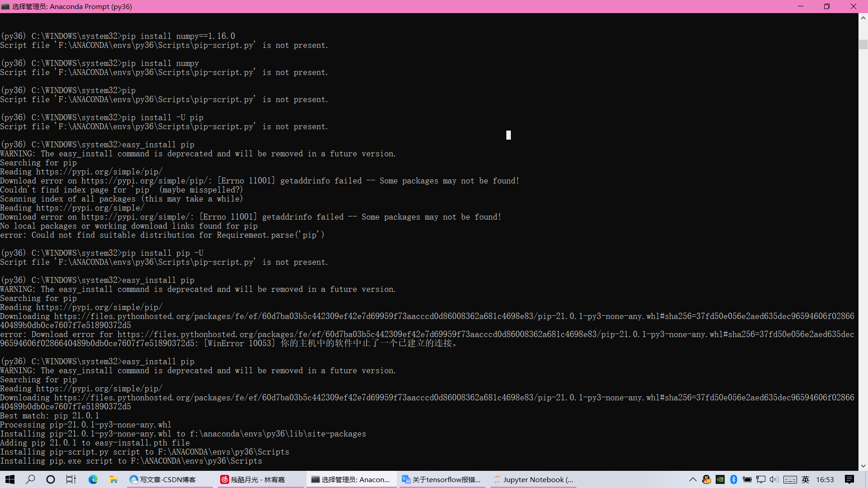Open the Bluetooth tray icon
Image resolution: width=868 pixels, height=488 pixels.
tap(733, 479)
